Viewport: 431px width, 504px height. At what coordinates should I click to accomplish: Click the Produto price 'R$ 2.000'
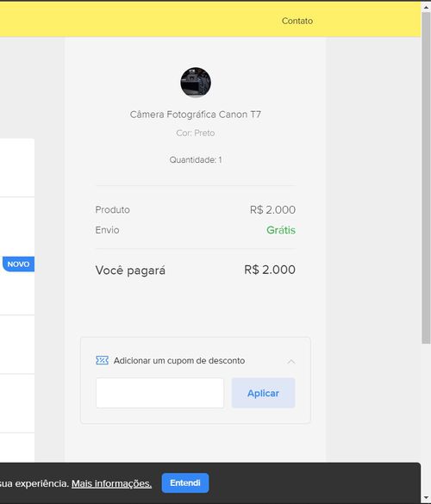(x=272, y=209)
